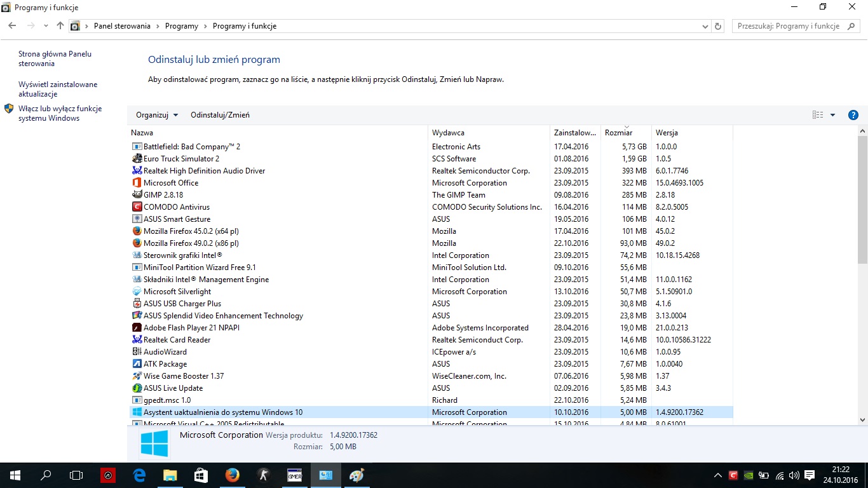
Task: Select MiniTool Partition Wizard Free 9.1
Action: coord(430,268)
